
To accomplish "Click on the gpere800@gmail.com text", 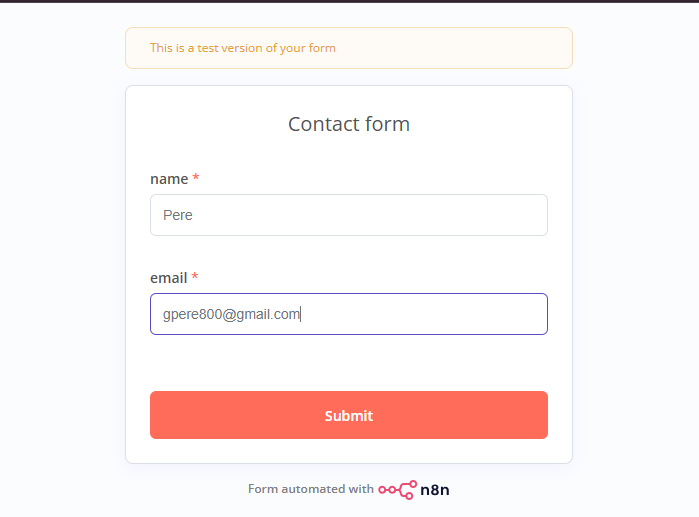I will click(x=231, y=314).
